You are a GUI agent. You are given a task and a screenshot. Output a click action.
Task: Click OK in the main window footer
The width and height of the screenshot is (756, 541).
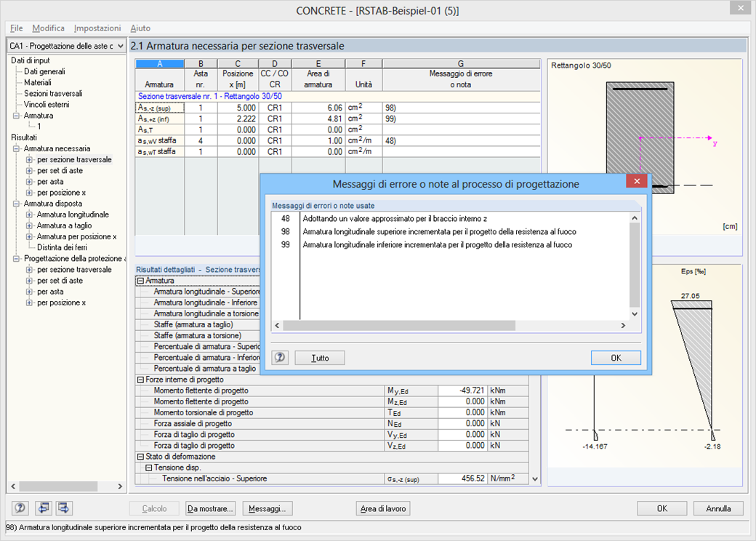click(662, 509)
